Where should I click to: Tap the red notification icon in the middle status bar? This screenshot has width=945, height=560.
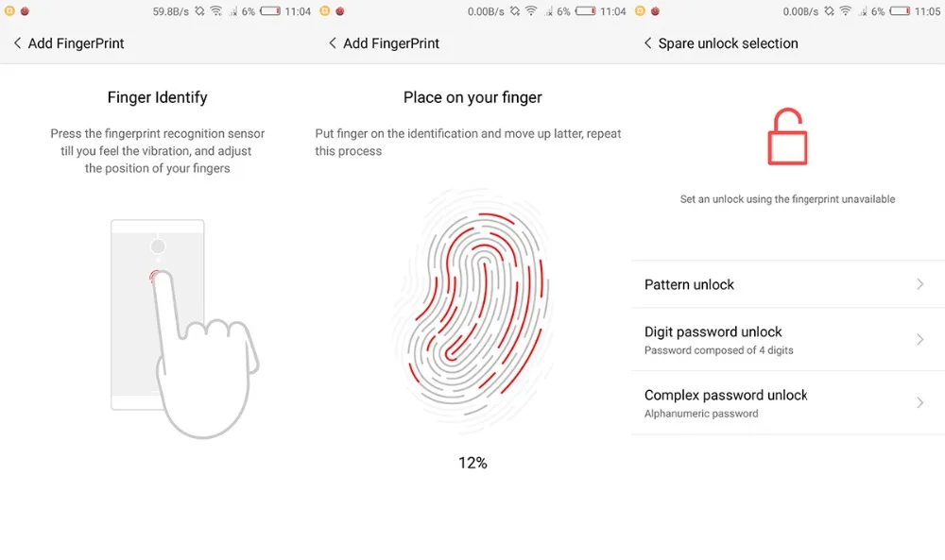click(340, 10)
